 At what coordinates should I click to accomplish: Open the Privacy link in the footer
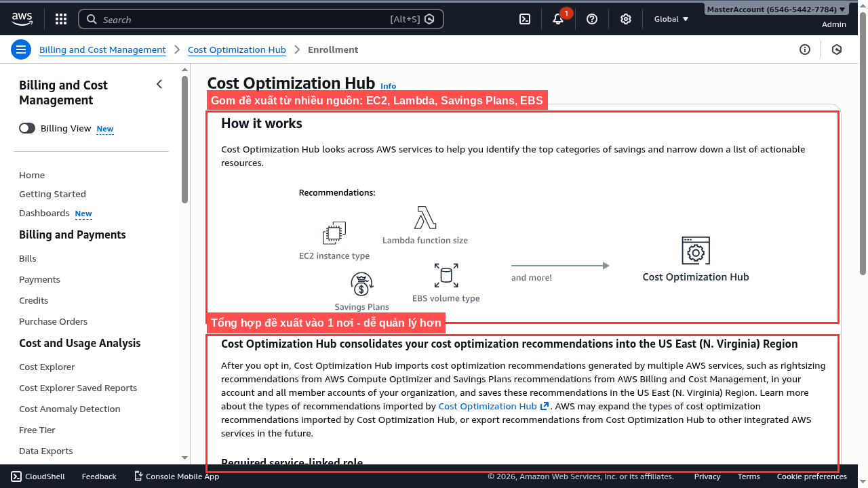[707, 476]
